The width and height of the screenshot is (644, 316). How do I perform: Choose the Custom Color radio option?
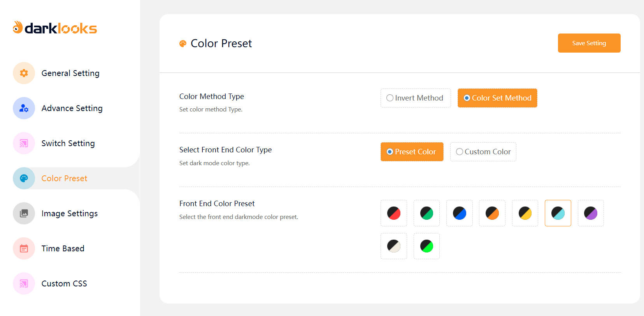pyautogui.click(x=460, y=152)
